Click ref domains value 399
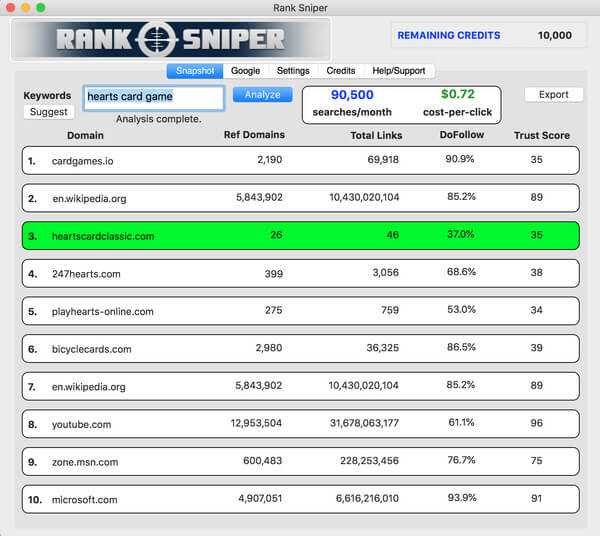 tap(274, 274)
